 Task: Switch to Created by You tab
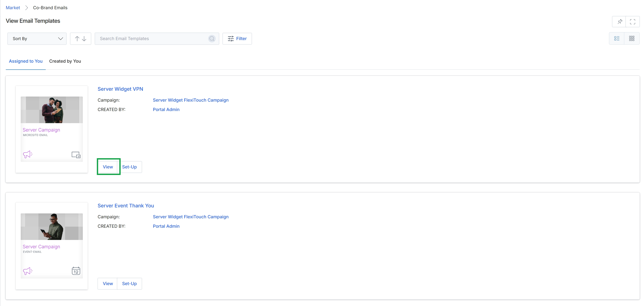coord(65,61)
